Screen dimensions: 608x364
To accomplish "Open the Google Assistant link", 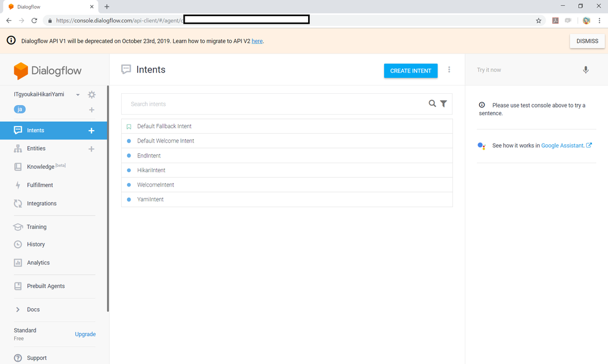I will 563,145.
